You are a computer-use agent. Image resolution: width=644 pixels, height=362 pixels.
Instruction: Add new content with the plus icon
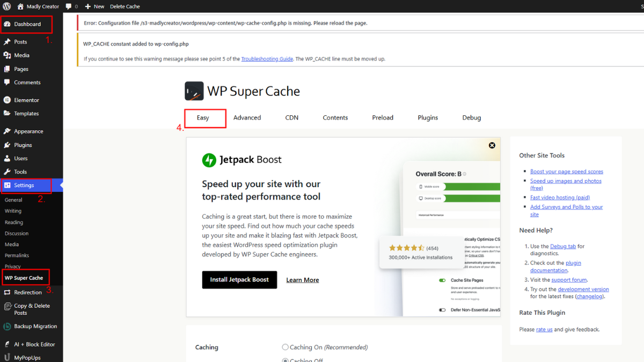coord(87,6)
